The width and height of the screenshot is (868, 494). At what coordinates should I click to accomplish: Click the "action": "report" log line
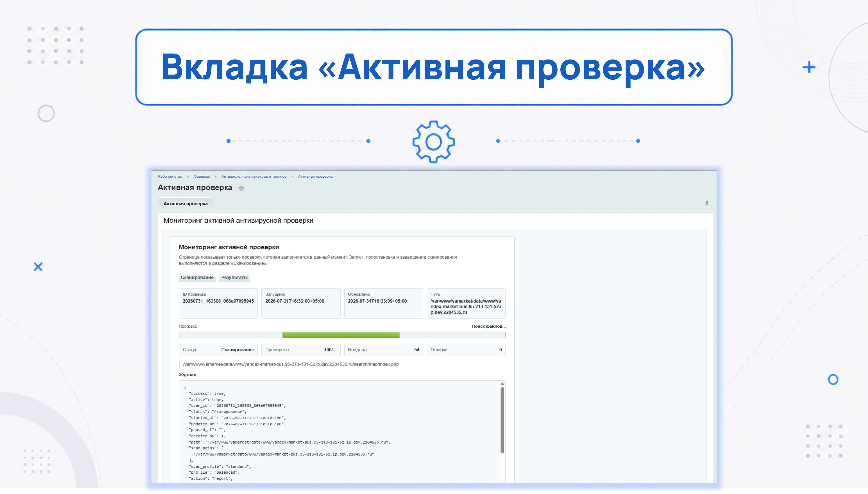(x=211, y=478)
